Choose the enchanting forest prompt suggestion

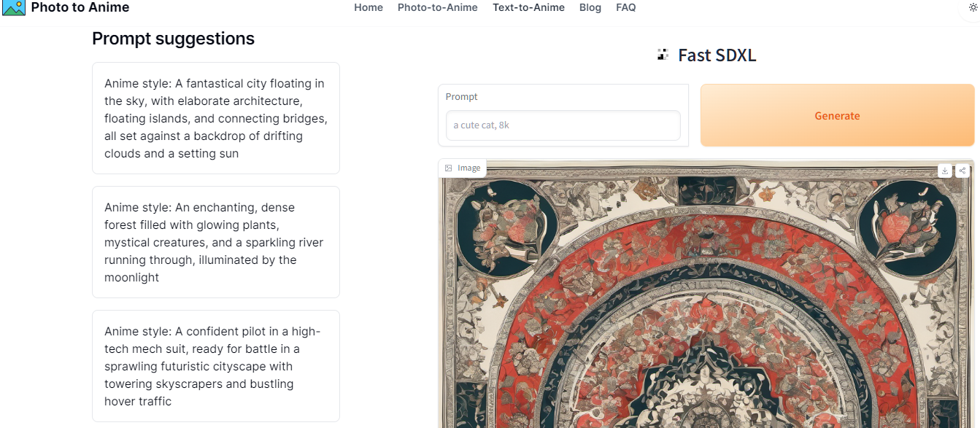pos(216,242)
